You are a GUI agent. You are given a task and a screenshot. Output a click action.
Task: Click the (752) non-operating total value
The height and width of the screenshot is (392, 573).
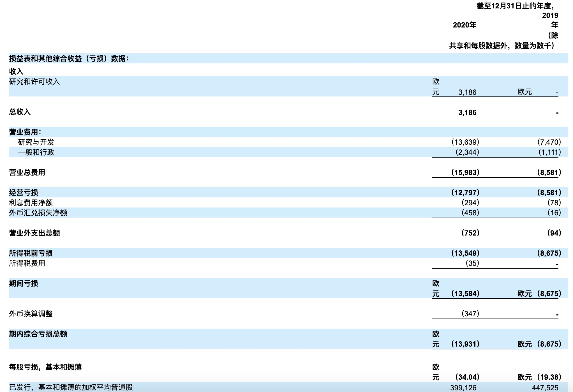[470, 233]
